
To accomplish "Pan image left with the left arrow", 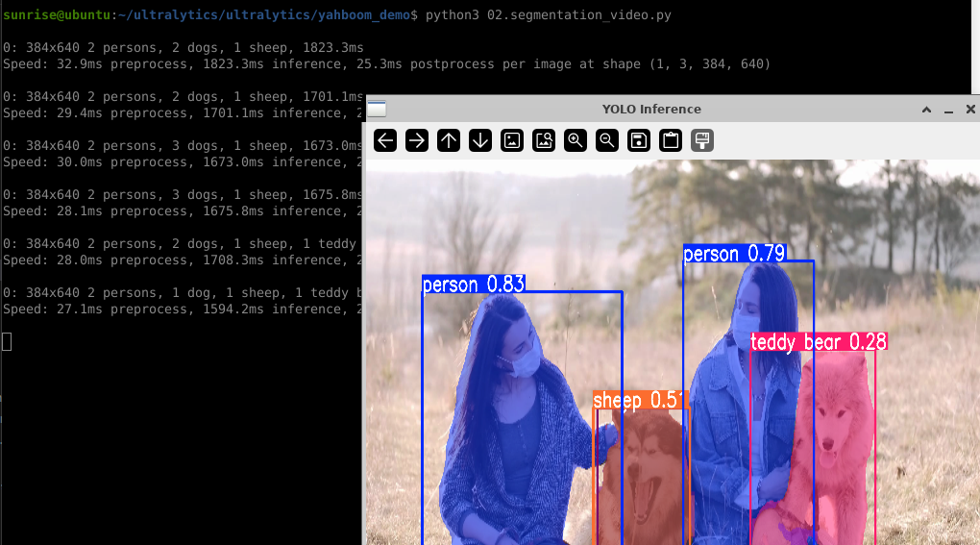I will point(385,140).
